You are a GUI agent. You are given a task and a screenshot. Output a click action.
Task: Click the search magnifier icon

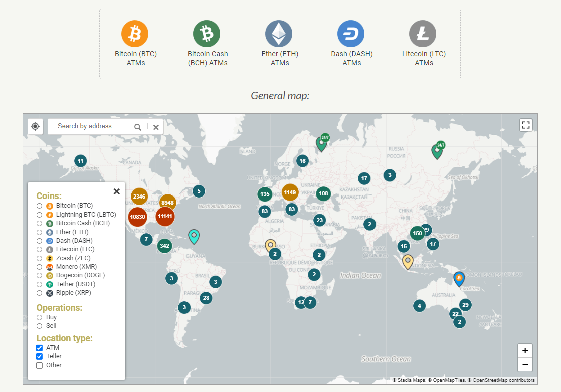138,127
